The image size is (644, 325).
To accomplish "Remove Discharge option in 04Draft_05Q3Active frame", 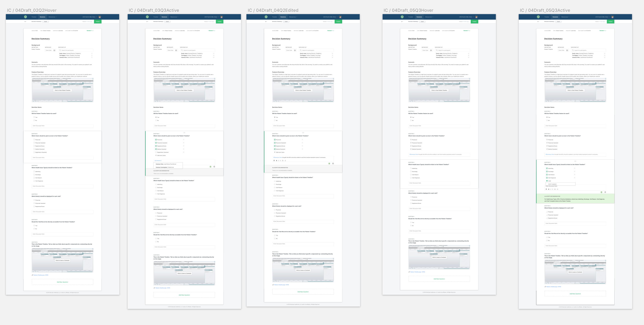I will click(574, 172).
